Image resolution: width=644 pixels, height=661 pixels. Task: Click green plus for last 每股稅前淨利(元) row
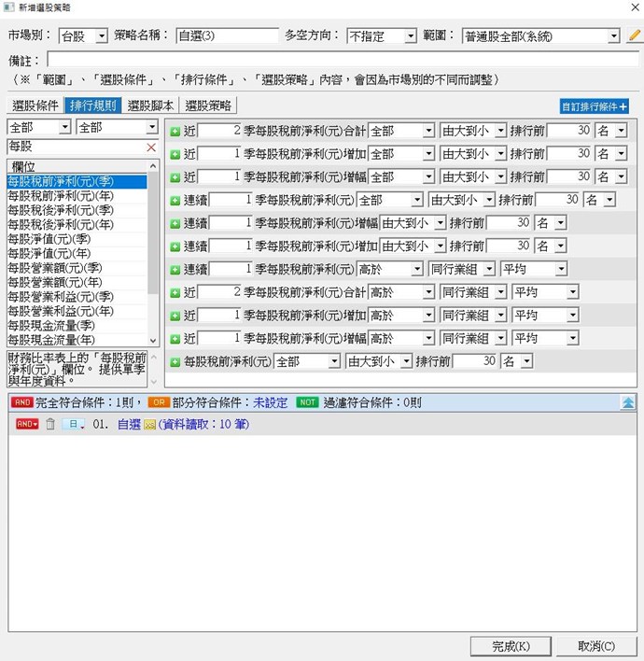175,360
